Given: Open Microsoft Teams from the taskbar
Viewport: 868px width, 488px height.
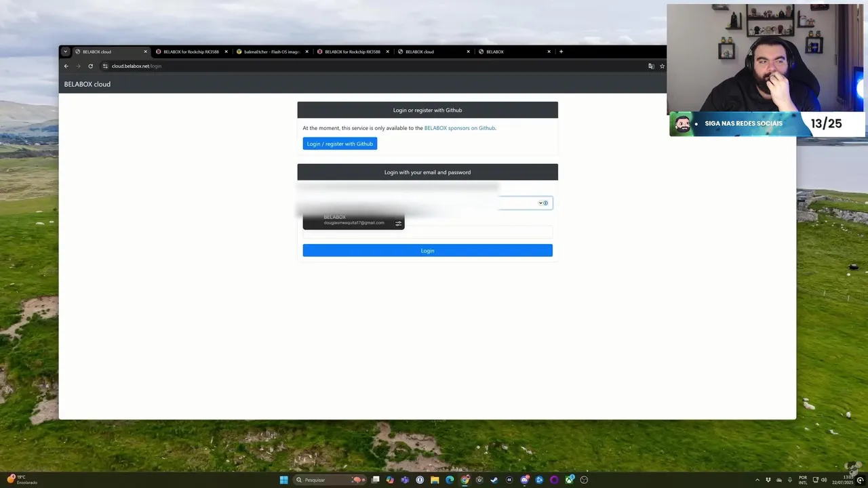Looking at the screenshot, I should tap(405, 480).
